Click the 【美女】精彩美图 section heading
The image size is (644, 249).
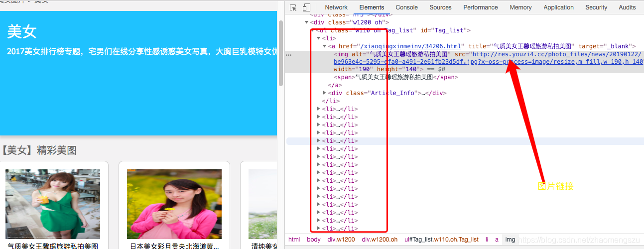point(39,150)
